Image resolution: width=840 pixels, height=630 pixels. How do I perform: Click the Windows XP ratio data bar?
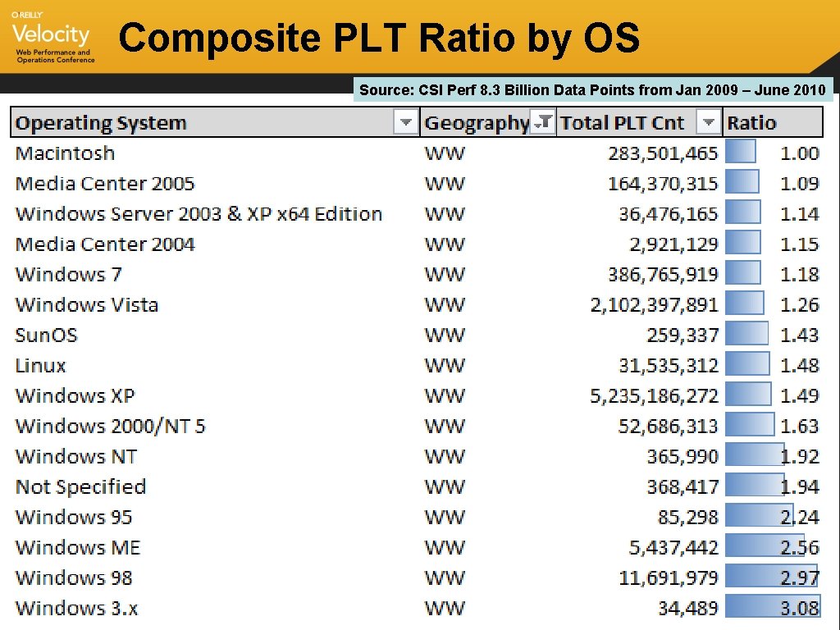pos(748,395)
